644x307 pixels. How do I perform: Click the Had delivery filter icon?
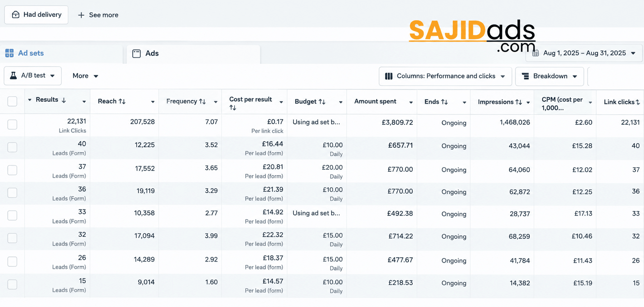16,15
